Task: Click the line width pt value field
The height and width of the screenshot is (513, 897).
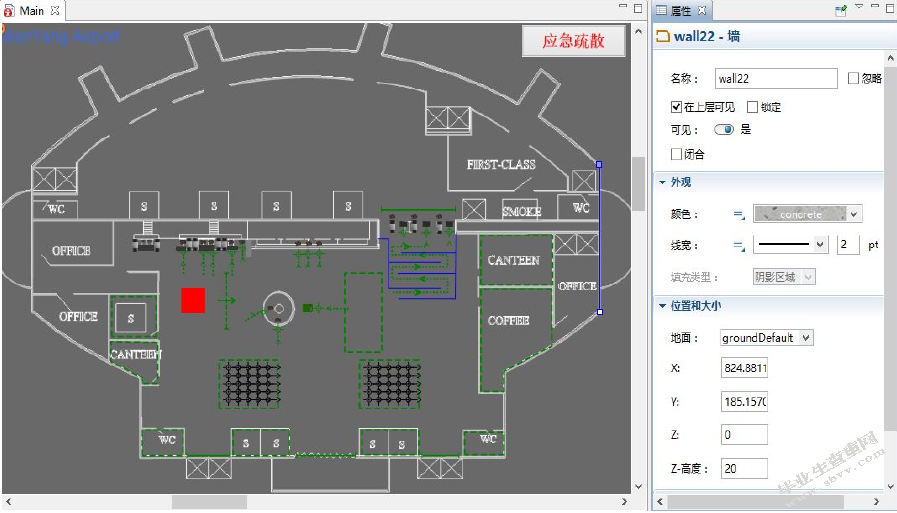Action: pyautogui.click(x=848, y=245)
